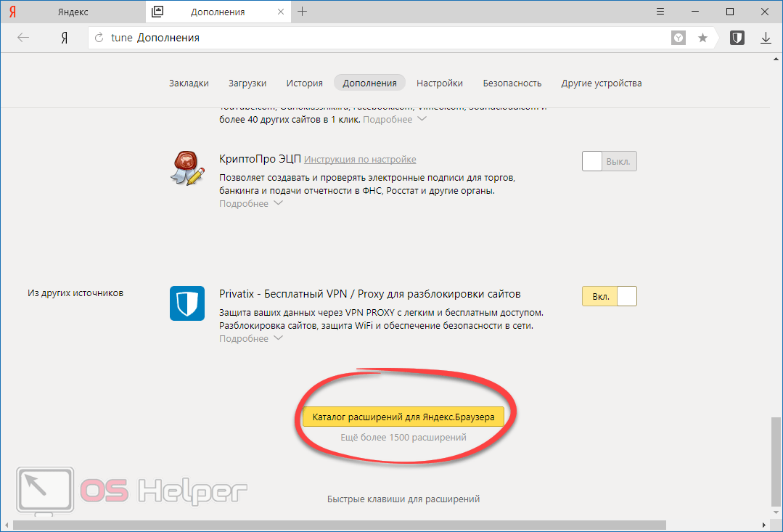Open Yandex home via the Я toolbar icon
The width and height of the screenshot is (783, 532).
pyautogui.click(x=65, y=38)
